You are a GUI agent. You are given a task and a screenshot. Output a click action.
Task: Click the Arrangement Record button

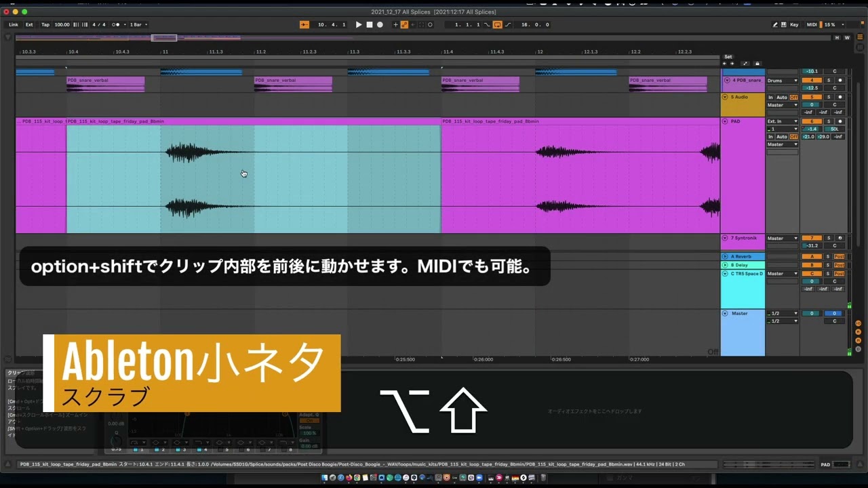(380, 24)
